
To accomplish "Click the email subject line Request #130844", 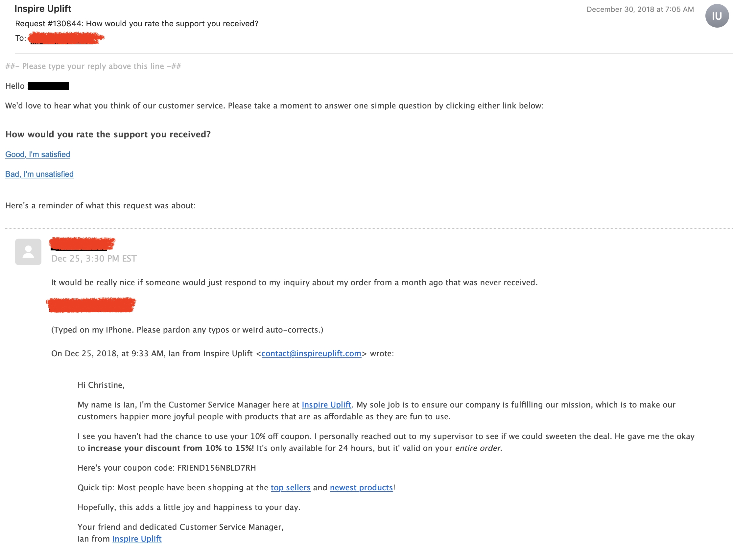I will (137, 24).
